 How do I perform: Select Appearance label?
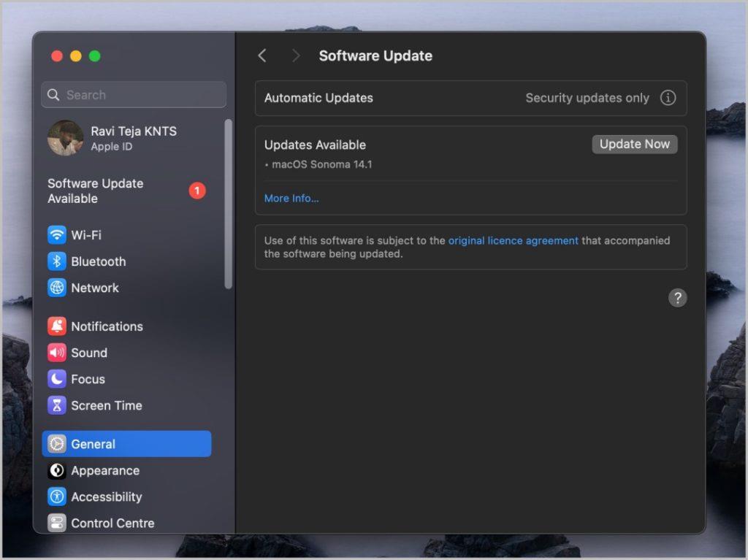[105, 470]
